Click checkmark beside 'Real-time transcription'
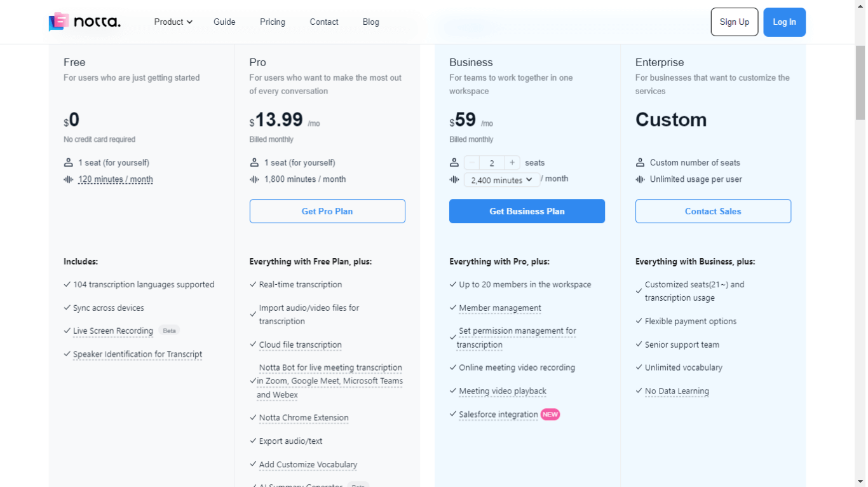Viewport: 868px width, 487px height. point(253,284)
